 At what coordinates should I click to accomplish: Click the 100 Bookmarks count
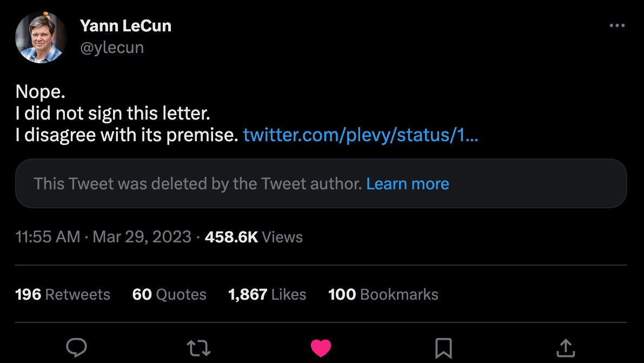[383, 294]
